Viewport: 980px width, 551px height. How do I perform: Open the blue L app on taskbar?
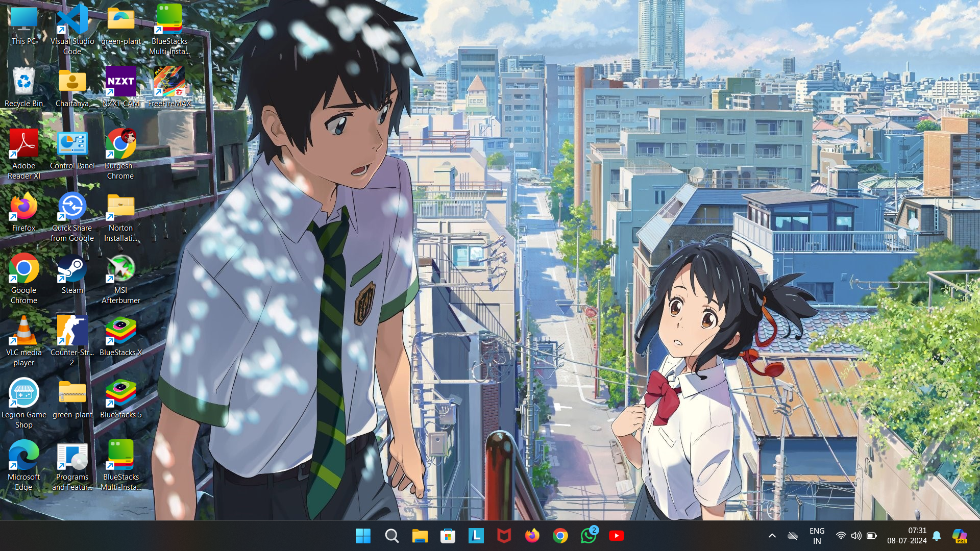coord(476,536)
